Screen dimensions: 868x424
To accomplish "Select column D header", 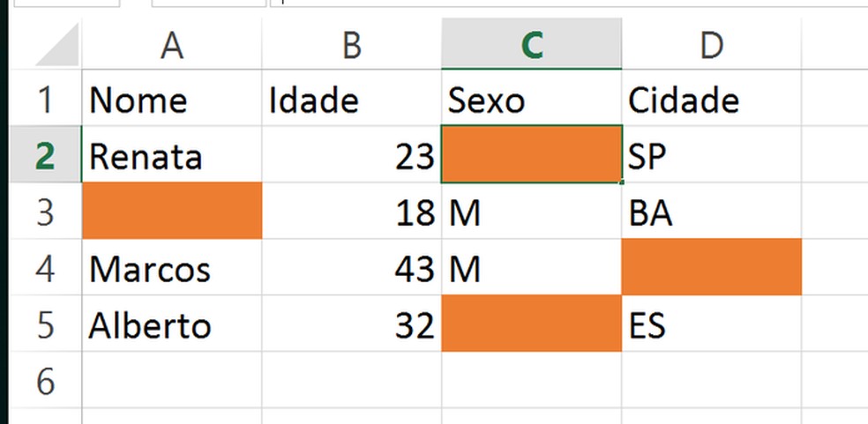I will coord(711,46).
